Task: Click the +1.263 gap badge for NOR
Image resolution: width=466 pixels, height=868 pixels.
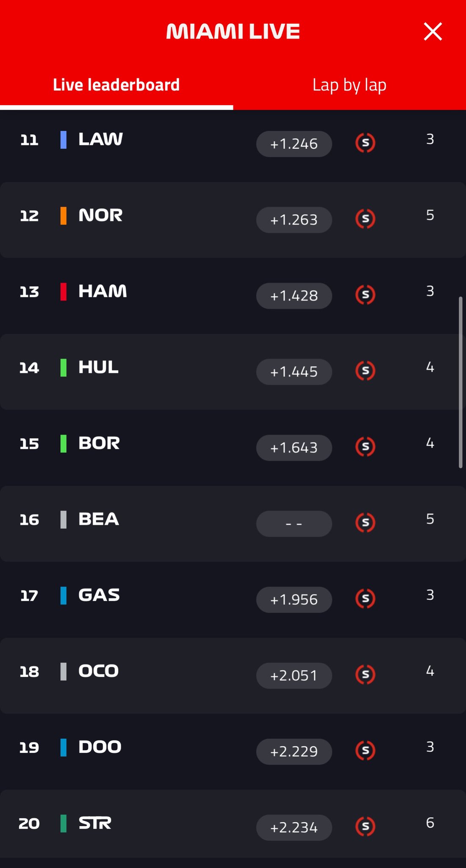Action: 294,220
